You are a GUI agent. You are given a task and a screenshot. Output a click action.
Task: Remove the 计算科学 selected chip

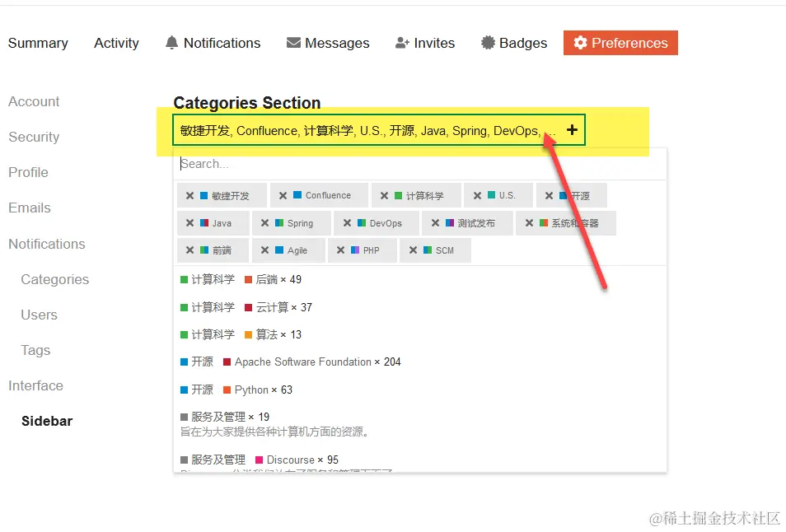(384, 195)
